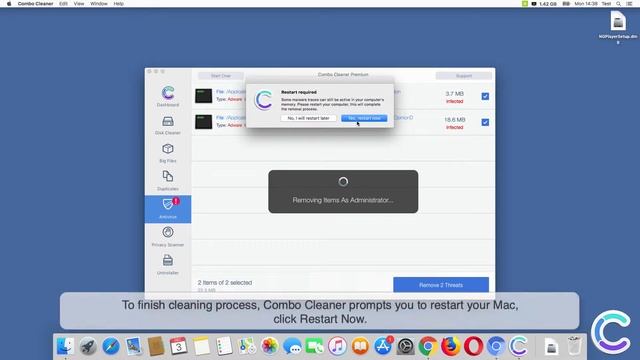The width and height of the screenshot is (640, 360).
Task: Choose 'No, I will restart later'
Action: [x=308, y=118]
